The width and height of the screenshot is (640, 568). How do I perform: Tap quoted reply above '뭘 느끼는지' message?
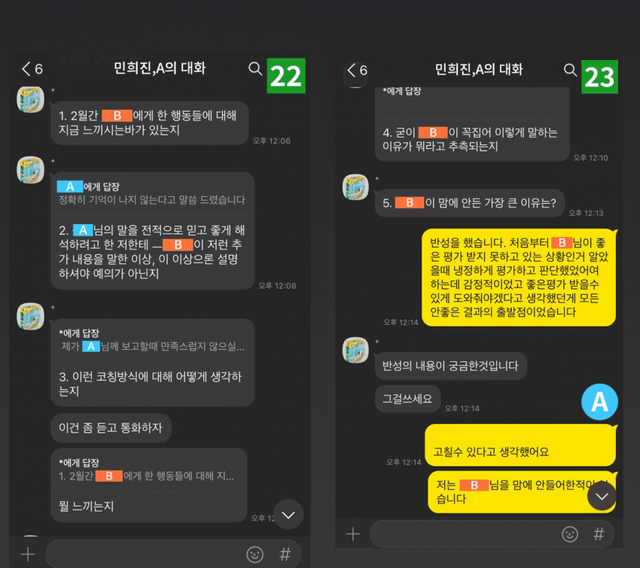(x=147, y=470)
